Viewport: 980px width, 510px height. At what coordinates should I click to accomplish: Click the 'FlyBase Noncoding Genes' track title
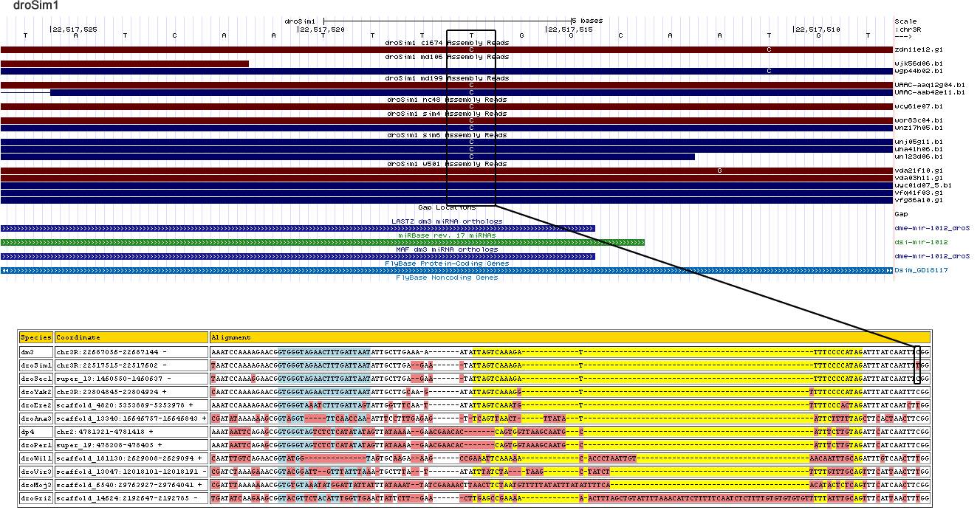click(x=446, y=278)
